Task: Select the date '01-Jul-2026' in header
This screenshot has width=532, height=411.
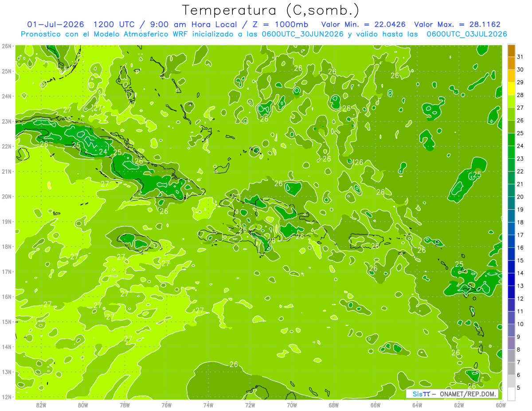Action: pos(55,24)
